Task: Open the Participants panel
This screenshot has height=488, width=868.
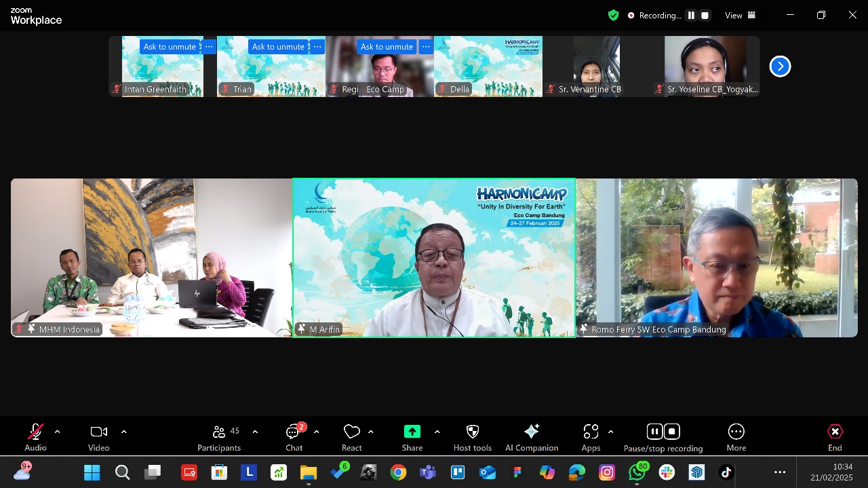Action: 219,437
